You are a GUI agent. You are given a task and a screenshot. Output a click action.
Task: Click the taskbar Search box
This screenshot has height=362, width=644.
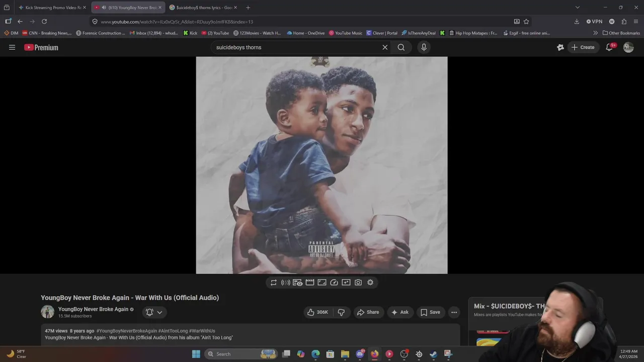coord(242,354)
